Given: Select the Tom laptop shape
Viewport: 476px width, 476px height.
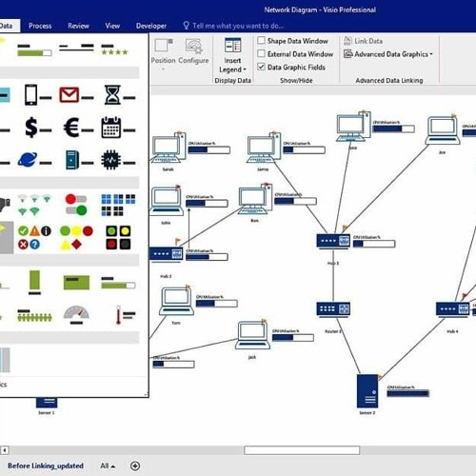Looking at the screenshot, I should (x=176, y=302).
